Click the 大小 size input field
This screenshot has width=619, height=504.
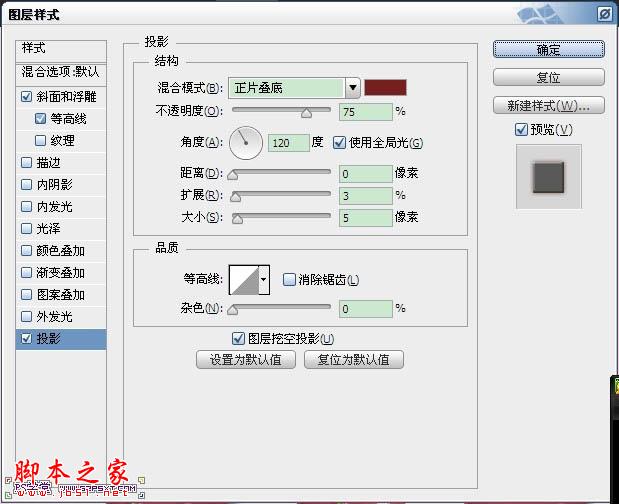(366, 218)
